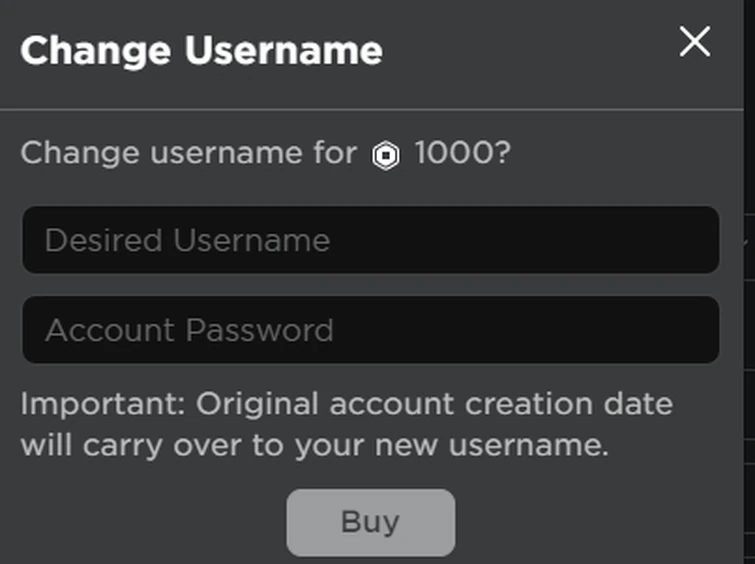Screen dimensions: 755x564
Task: Click the right end of the Account Password box
Action: [x=690, y=330]
